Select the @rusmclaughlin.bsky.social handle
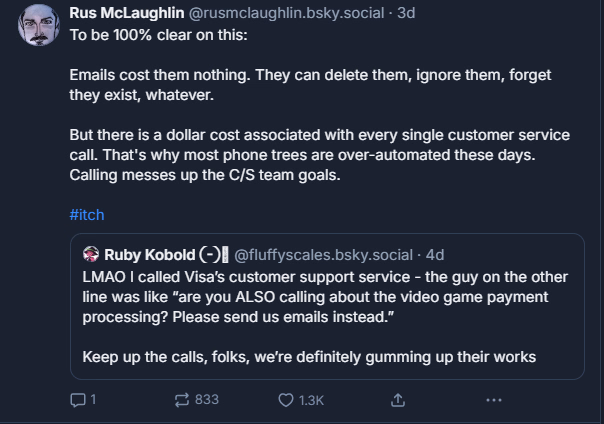 pyautogui.click(x=286, y=13)
